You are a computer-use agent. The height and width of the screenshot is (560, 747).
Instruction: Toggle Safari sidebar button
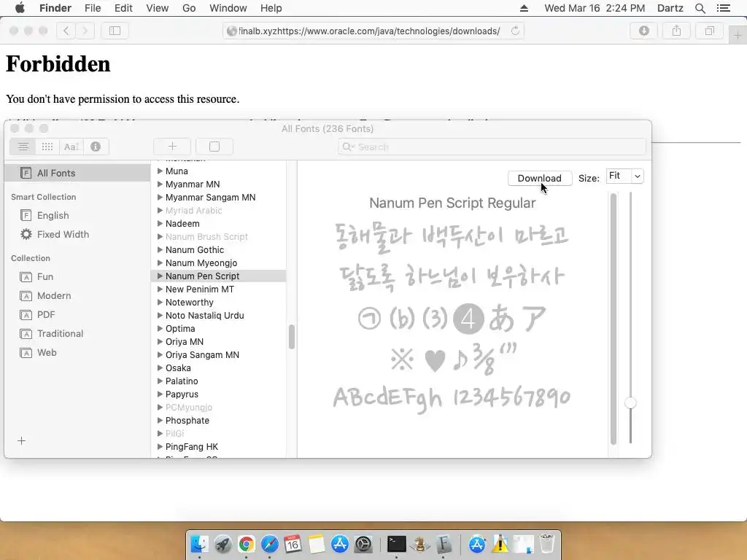(x=115, y=31)
